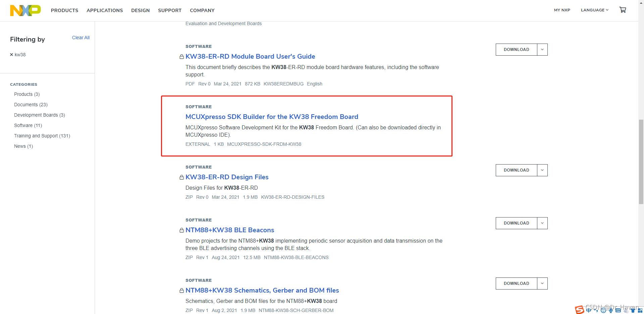Open the LANGUAGE dropdown
The width and height of the screenshot is (644, 314).
pos(595,10)
